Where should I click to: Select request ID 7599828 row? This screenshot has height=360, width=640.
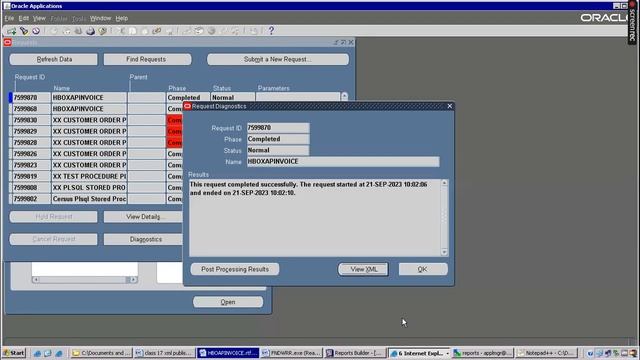(30, 143)
